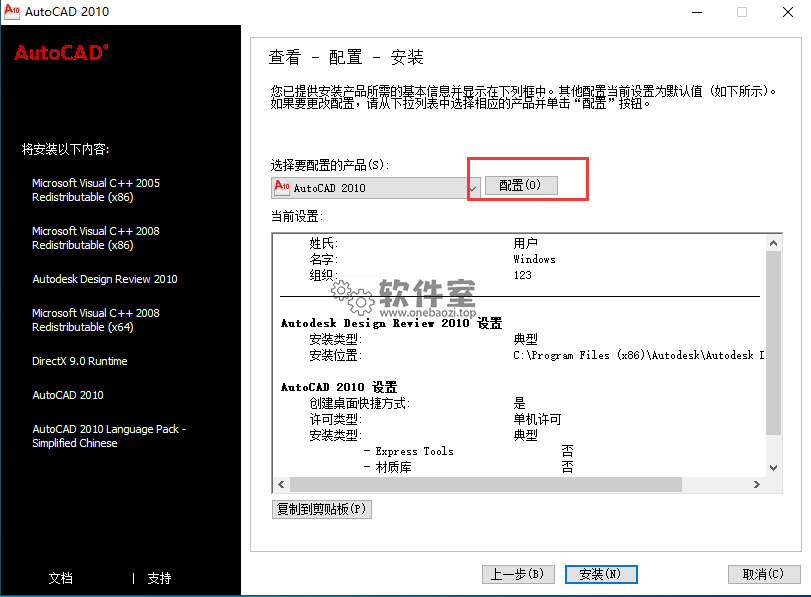
Task: Click the 选择要配置的产品(S) label
Action: point(329,165)
